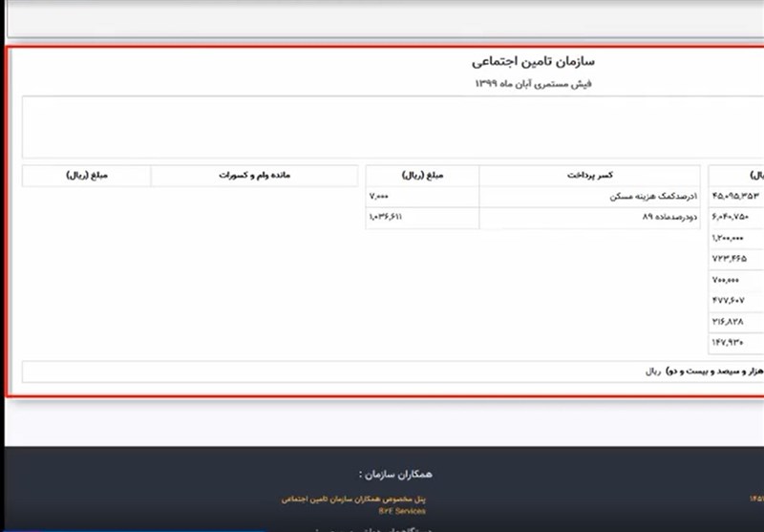Click the empty box below the slip subtitle
764x532 pixels.
click(382, 126)
